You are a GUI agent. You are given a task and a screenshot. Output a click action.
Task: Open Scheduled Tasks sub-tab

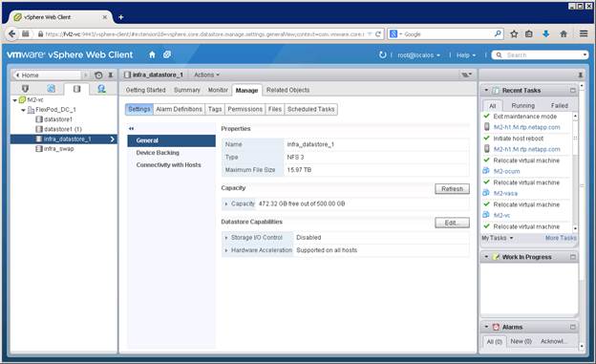311,109
